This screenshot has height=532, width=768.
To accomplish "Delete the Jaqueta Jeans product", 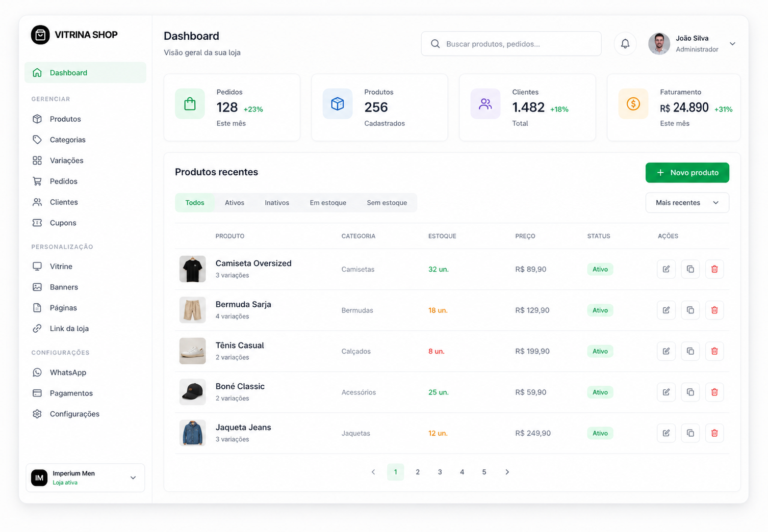I will pos(714,433).
